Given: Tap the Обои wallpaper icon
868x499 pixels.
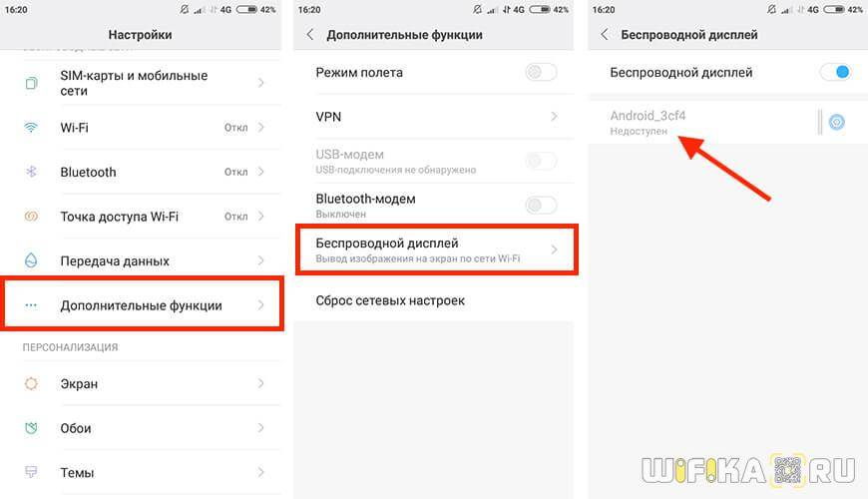Looking at the screenshot, I should point(31,427).
